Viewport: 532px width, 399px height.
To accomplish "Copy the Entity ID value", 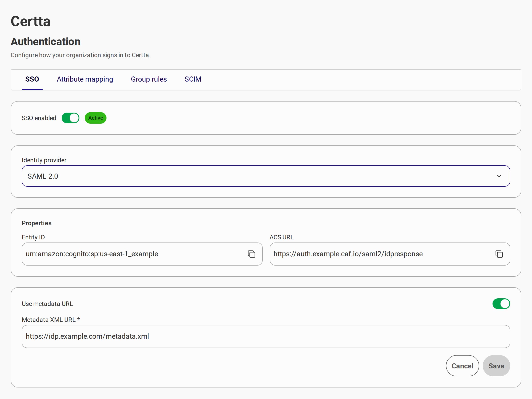I will (251, 254).
